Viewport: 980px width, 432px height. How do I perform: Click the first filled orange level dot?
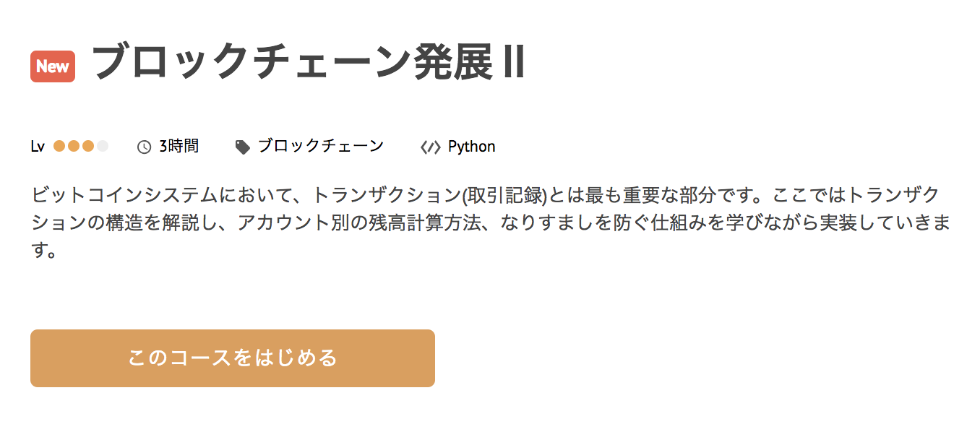tap(59, 146)
